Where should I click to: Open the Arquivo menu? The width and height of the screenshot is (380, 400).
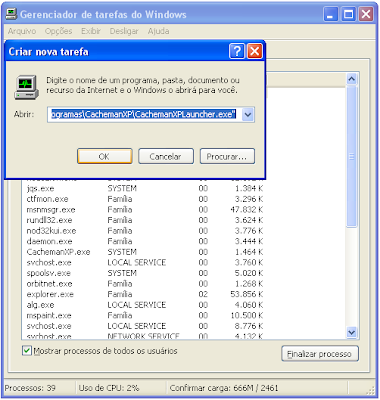pyautogui.click(x=22, y=31)
